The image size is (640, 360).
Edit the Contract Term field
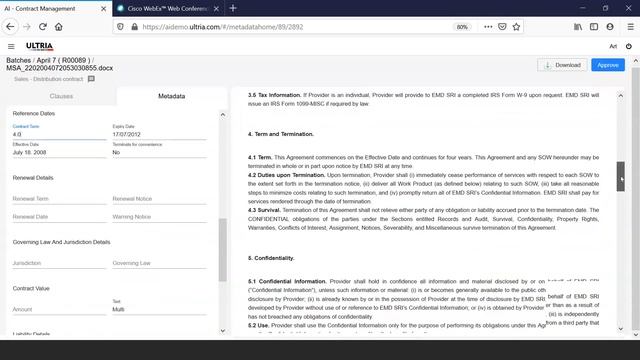pos(59,134)
